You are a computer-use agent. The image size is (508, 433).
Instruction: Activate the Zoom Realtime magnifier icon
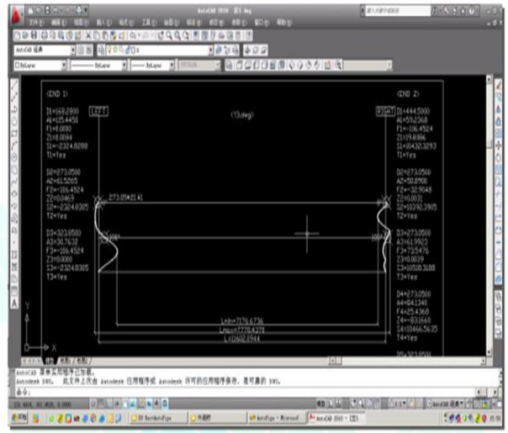click(169, 35)
